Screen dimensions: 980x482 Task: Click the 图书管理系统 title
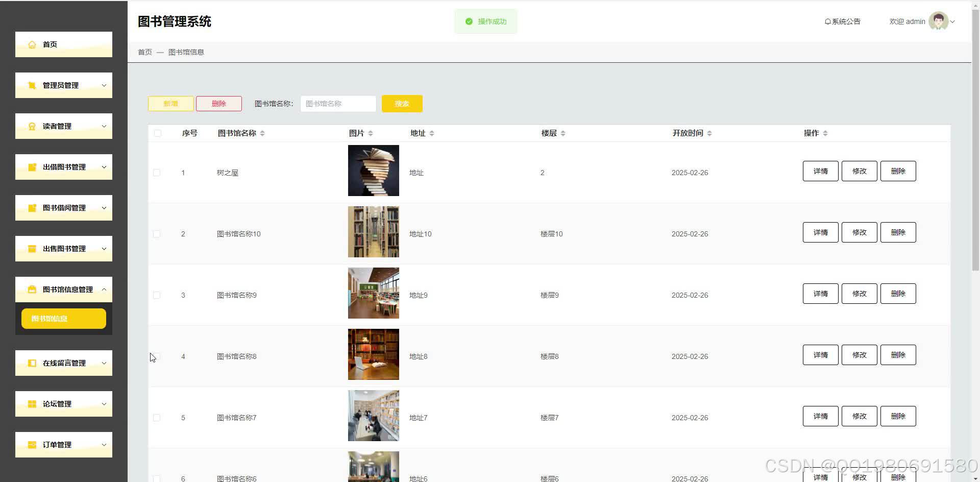(x=175, y=21)
